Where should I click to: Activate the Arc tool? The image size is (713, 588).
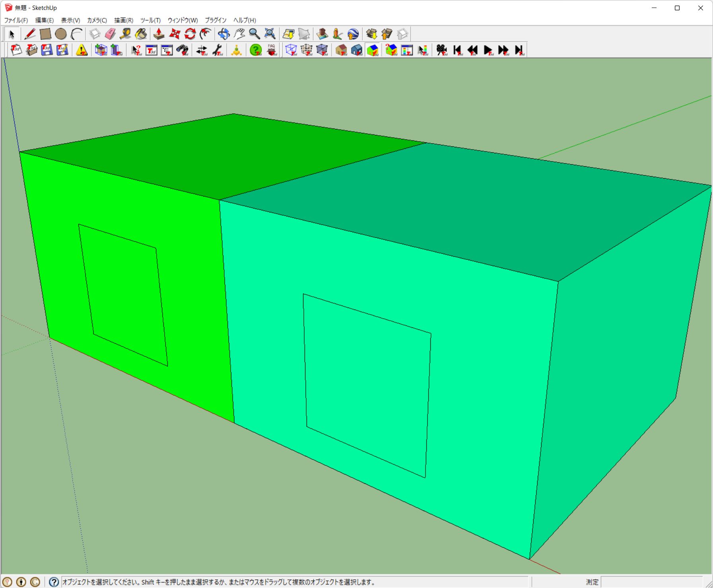76,34
